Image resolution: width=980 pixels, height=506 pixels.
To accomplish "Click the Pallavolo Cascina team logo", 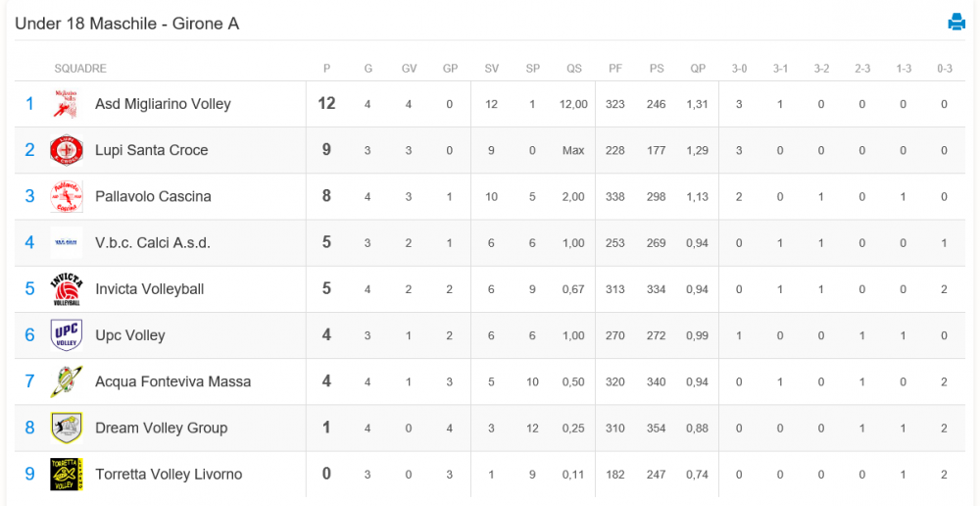I will coord(66,196).
